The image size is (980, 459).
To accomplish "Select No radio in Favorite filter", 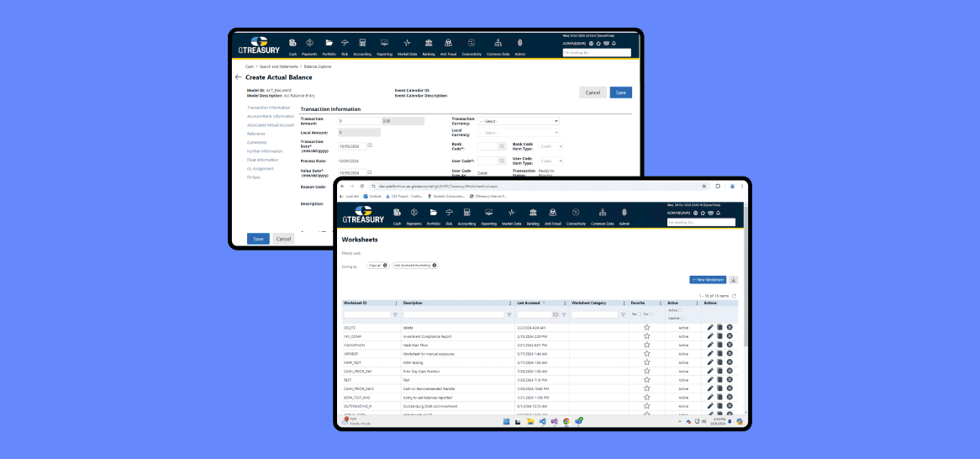I will pos(651,314).
